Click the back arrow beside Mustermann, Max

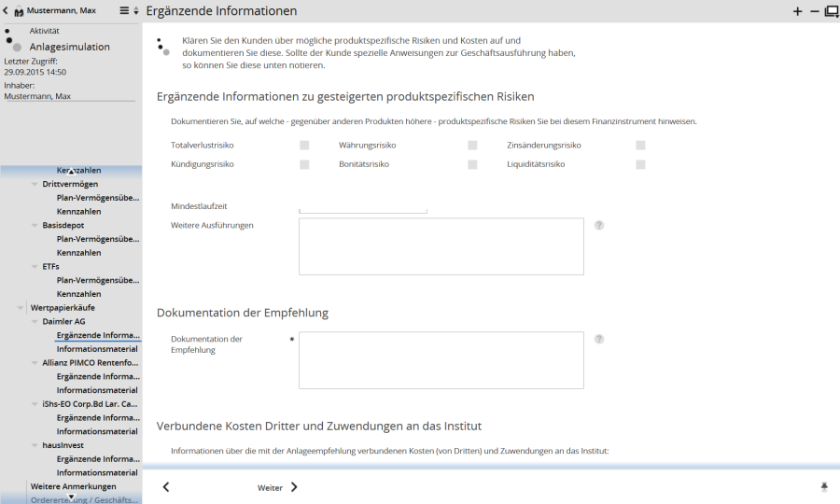(x=6, y=11)
